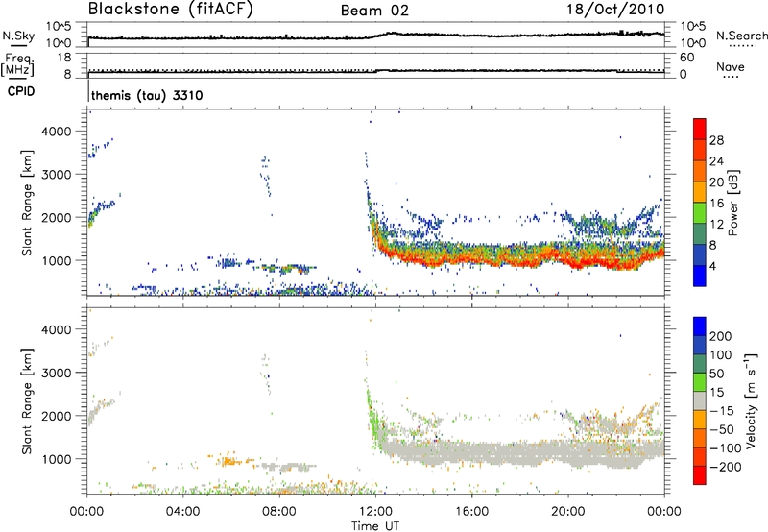Screen dimensions: 768x532
Task: Click the 'N.Search' legend label
Action: pyautogui.click(x=741, y=36)
